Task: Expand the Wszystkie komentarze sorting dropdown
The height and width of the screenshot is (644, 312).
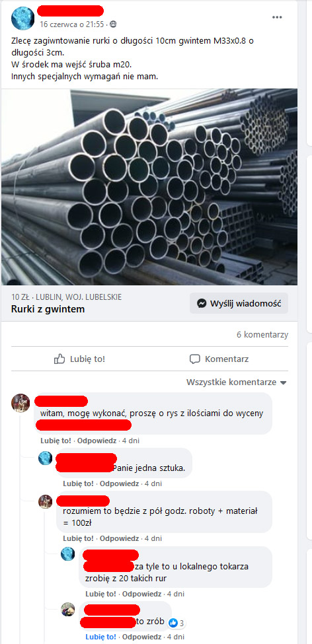Action: pos(237,382)
